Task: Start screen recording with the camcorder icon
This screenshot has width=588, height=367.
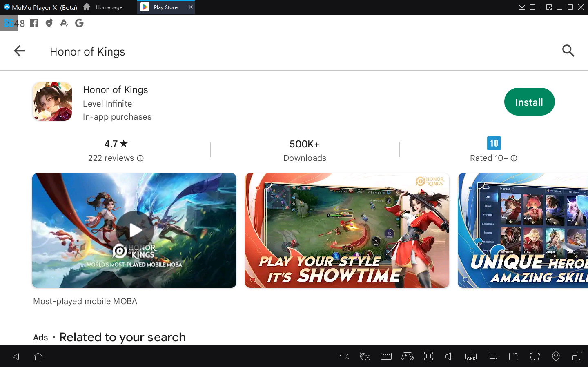Action: [x=344, y=356]
